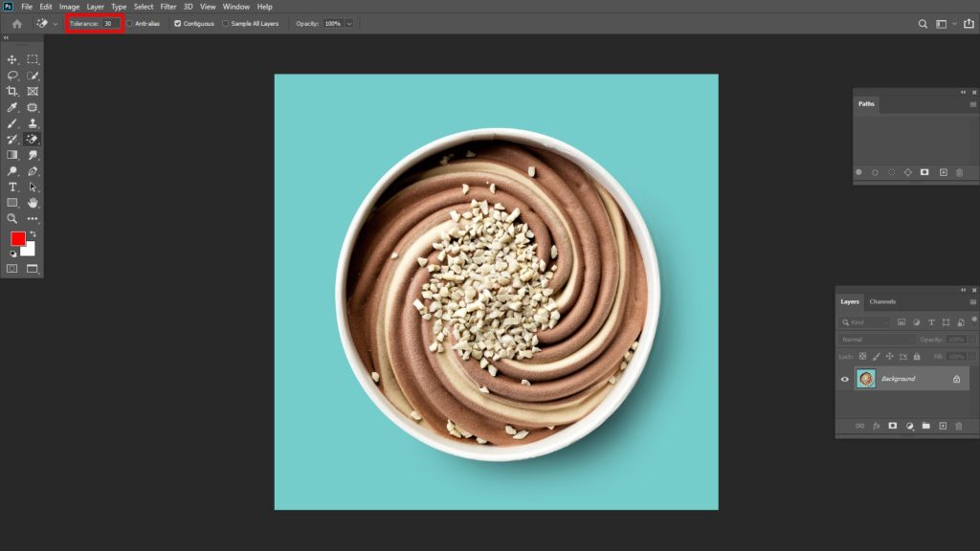Uncheck the Contiguous checkbox
The image size is (980, 551).
pos(177,24)
